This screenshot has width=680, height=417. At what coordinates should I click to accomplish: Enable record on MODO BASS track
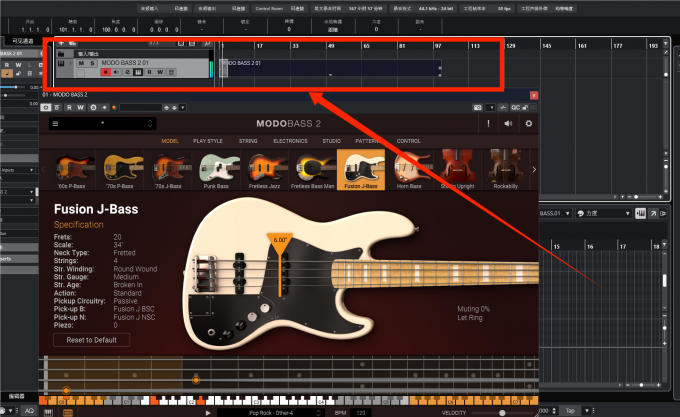coord(105,72)
